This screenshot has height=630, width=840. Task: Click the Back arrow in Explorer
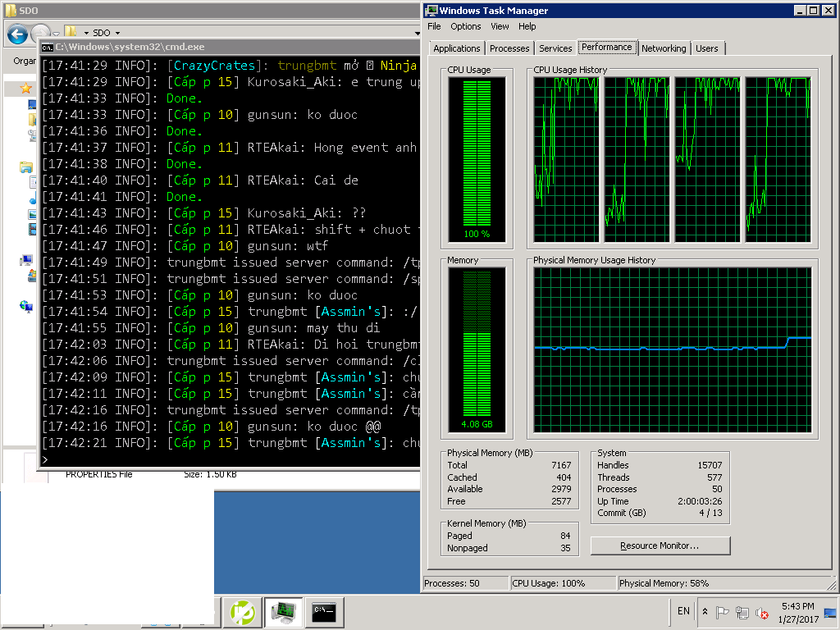[x=18, y=34]
